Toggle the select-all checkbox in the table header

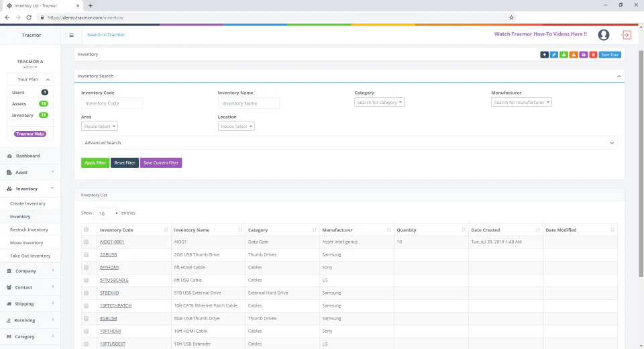coord(87,230)
